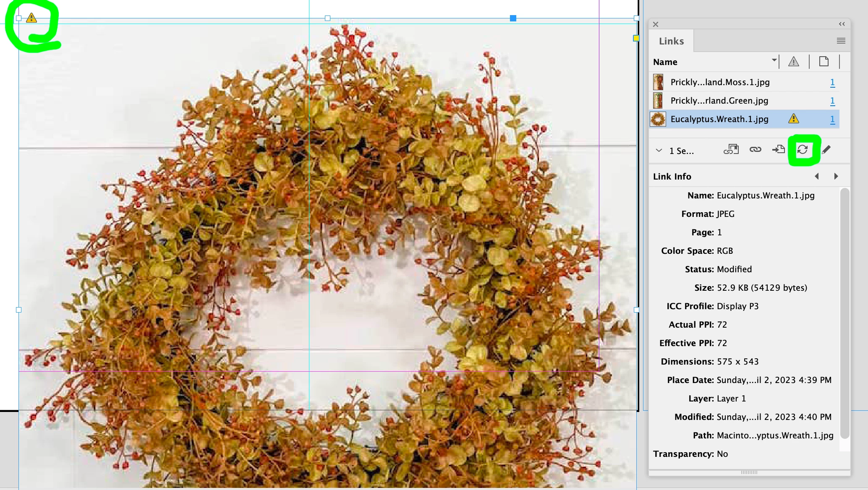Click the Relink chain icon
The height and width of the screenshot is (490, 868).
click(755, 150)
